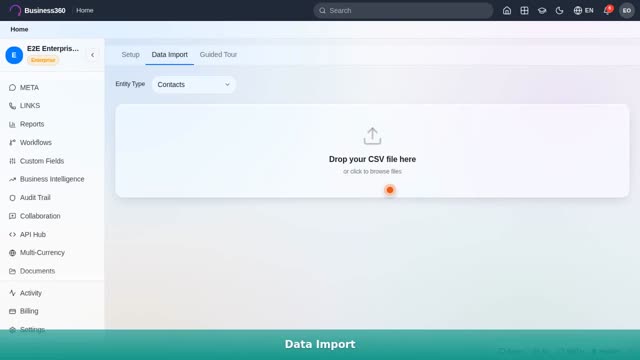The height and width of the screenshot is (360, 640).
Task: Select the Data Import tab
Action: tap(169, 55)
